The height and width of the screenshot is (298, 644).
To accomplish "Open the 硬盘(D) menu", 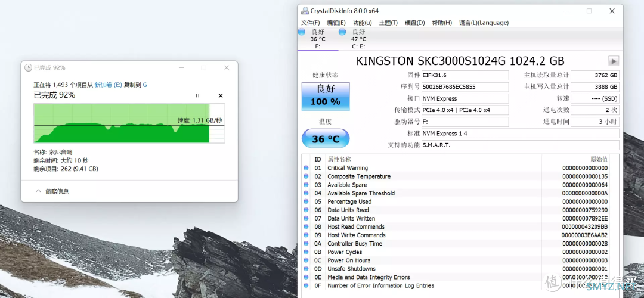I will click(415, 23).
